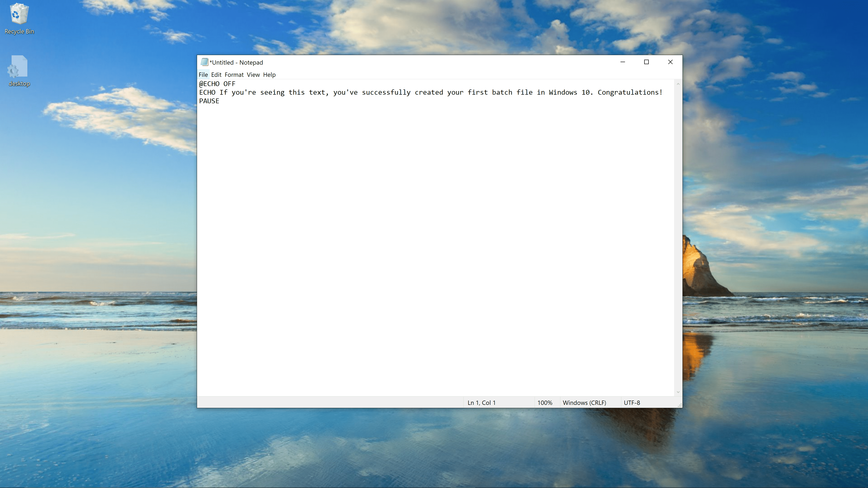
Task: Click the Windows (CRLF) line ending indicator
Action: (584, 402)
